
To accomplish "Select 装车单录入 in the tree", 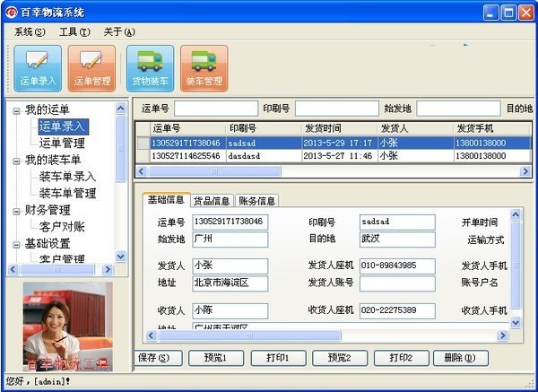I will coord(67,177).
